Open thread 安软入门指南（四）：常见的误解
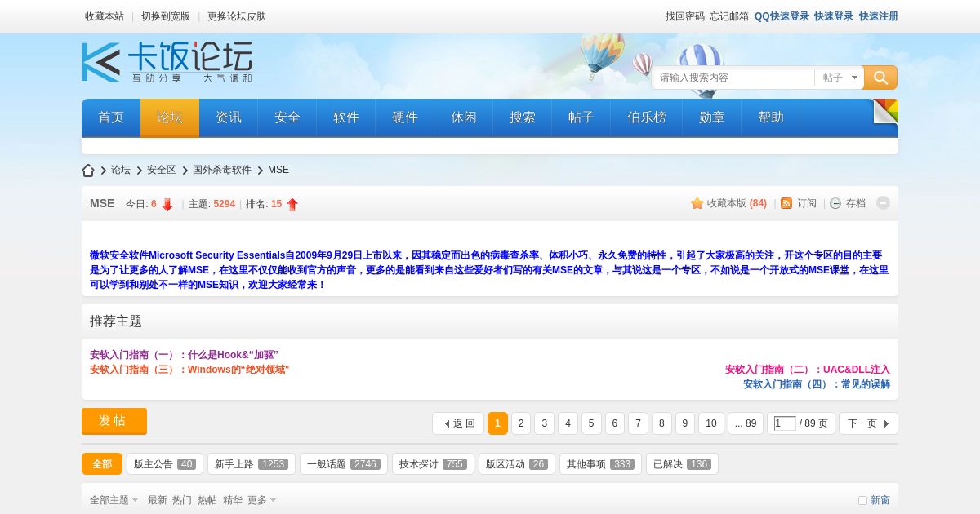Screen dimensions: 980x514 pyautogui.click(x=817, y=384)
